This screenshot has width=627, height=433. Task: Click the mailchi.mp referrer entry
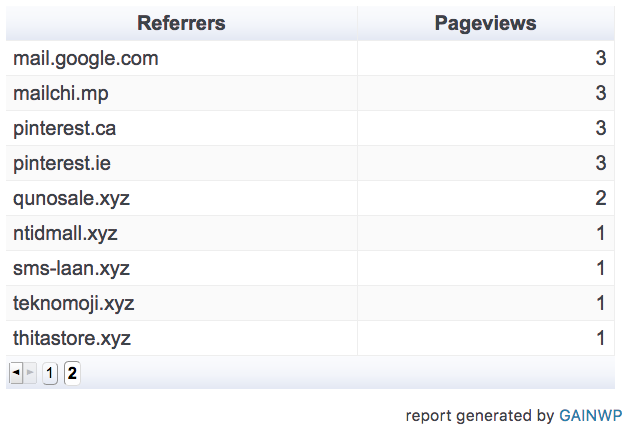coord(60,93)
